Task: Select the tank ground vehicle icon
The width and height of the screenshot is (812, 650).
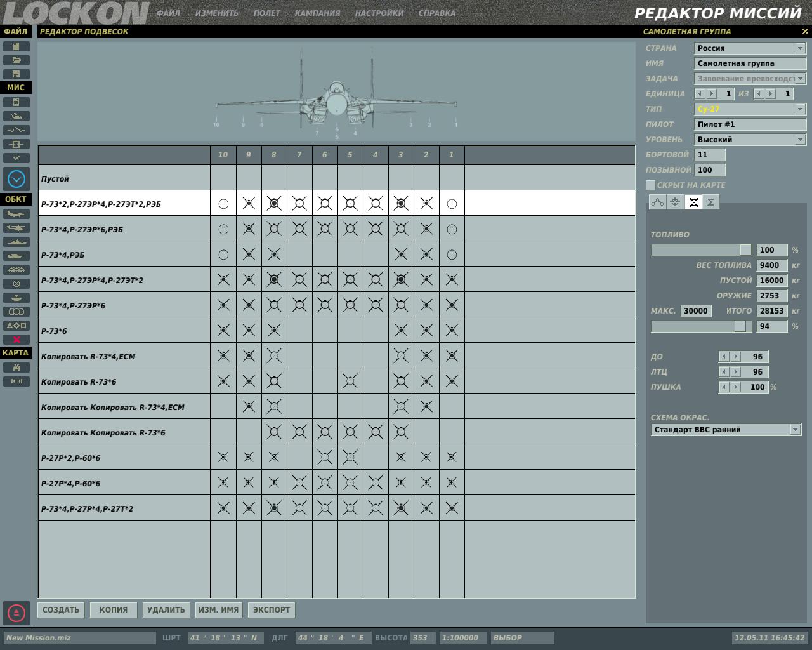Action: point(16,256)
